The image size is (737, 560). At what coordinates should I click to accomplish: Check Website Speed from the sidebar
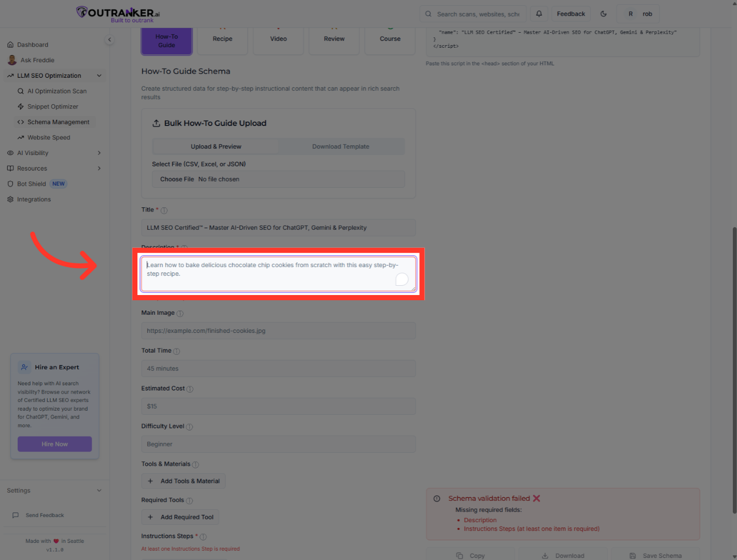pos(49,137)
